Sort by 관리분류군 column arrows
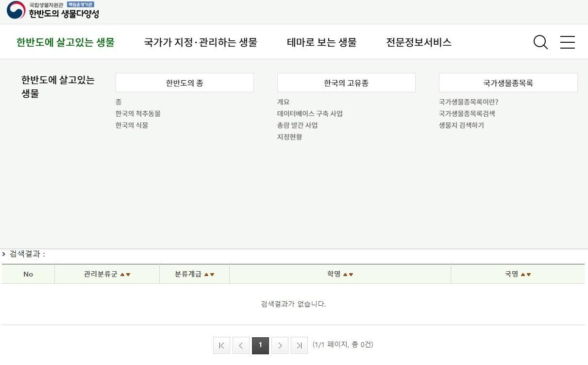 [125, 275]
